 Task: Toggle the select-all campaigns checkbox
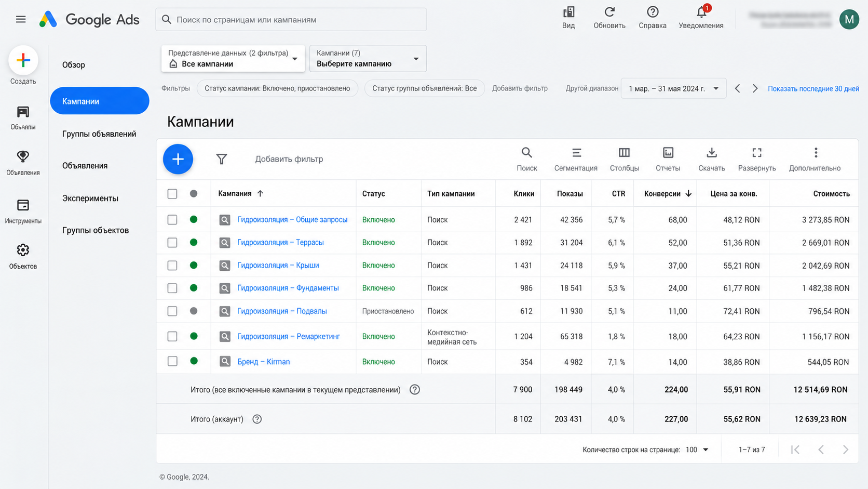(172, 194)
